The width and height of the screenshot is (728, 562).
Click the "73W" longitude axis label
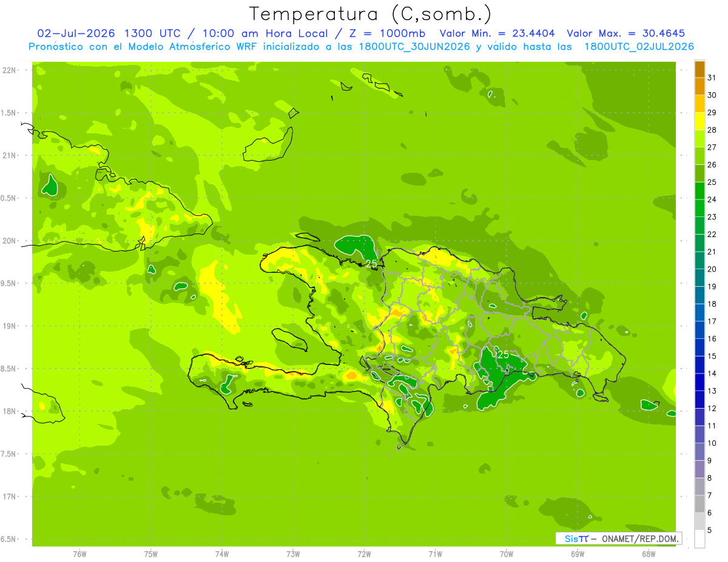coord(293,554)
